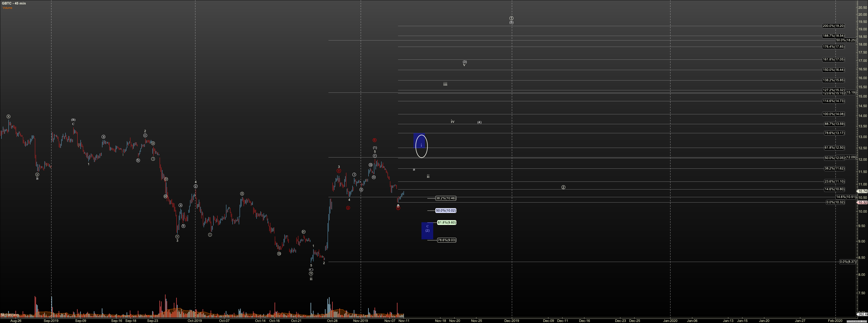
Task: Select the 78.6%(9.03) retracement label
Action: [x=447, y=240]
